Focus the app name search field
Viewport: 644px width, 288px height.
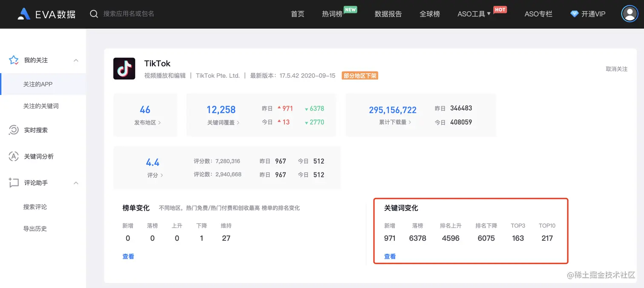point(129,14)
